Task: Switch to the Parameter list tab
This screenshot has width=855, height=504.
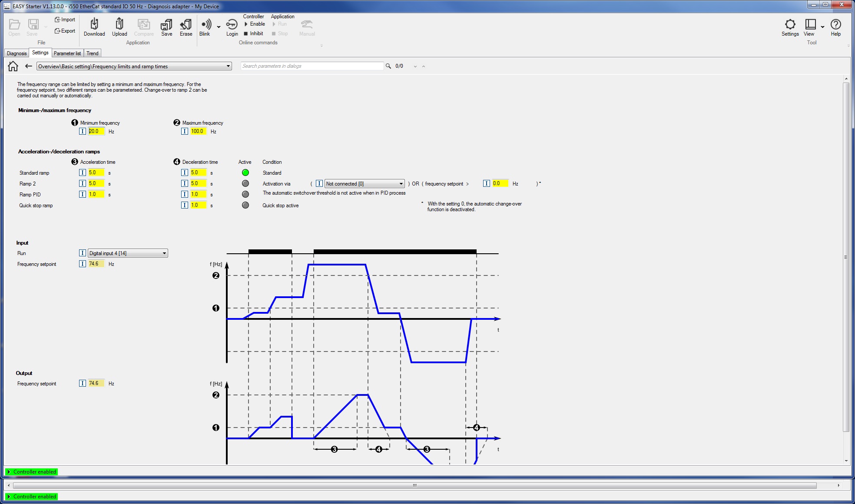Action: 67,53
